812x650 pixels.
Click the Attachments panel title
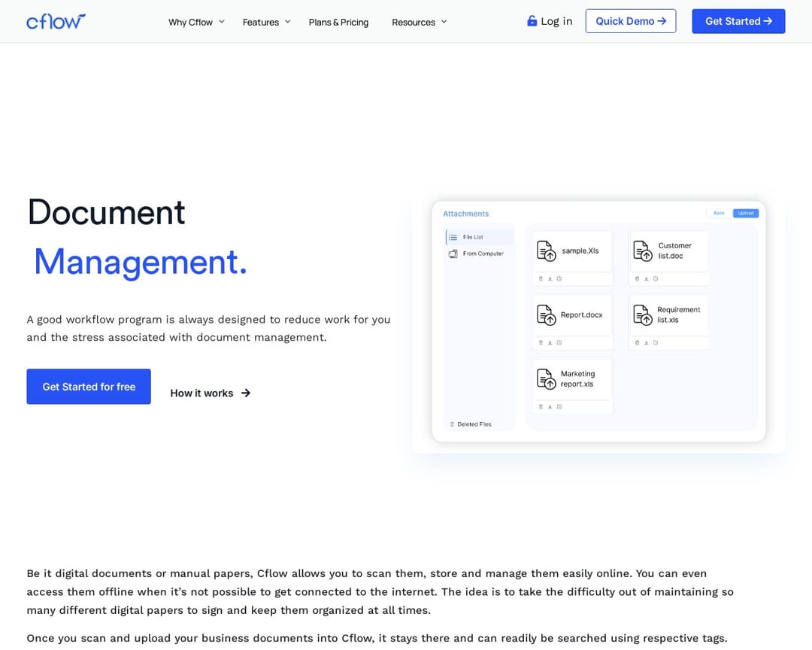(x=465, y=214)
